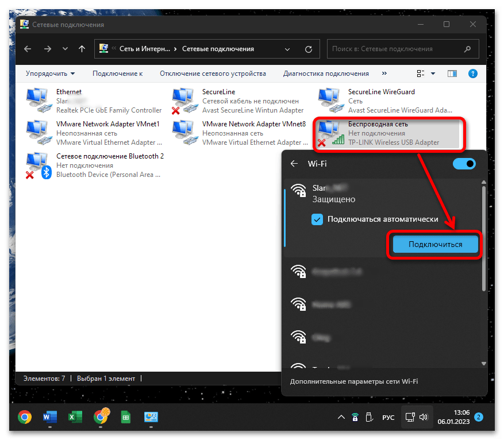This screenshot has height=440, width=504.
Task: Click Подключение к toolbar command
Action: pyautogui.click(x=118, y=74)
